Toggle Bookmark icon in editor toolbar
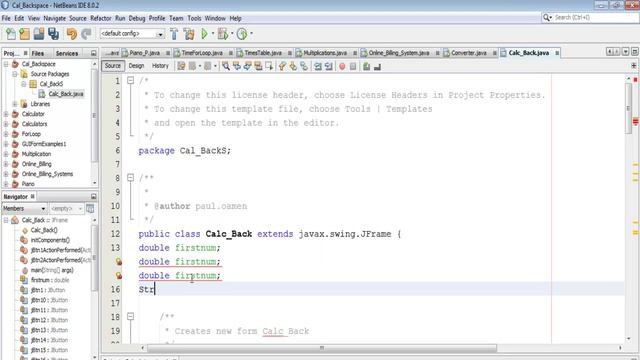 (304, 66)
